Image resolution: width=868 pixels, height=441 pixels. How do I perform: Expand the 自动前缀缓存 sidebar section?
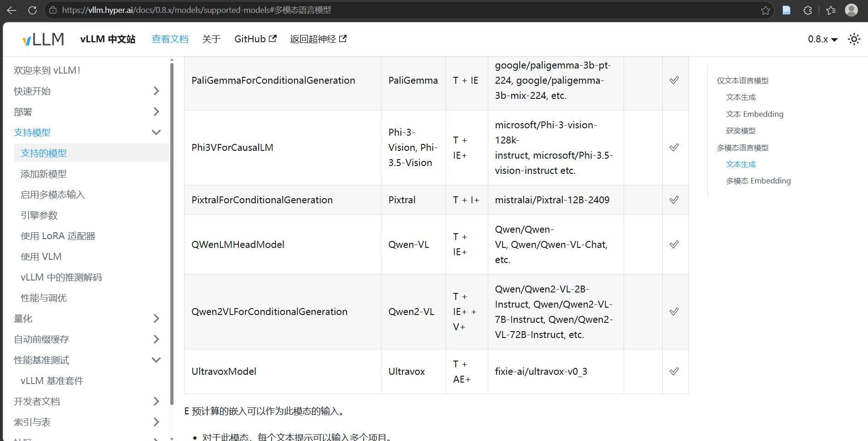[x=156, y=339]
